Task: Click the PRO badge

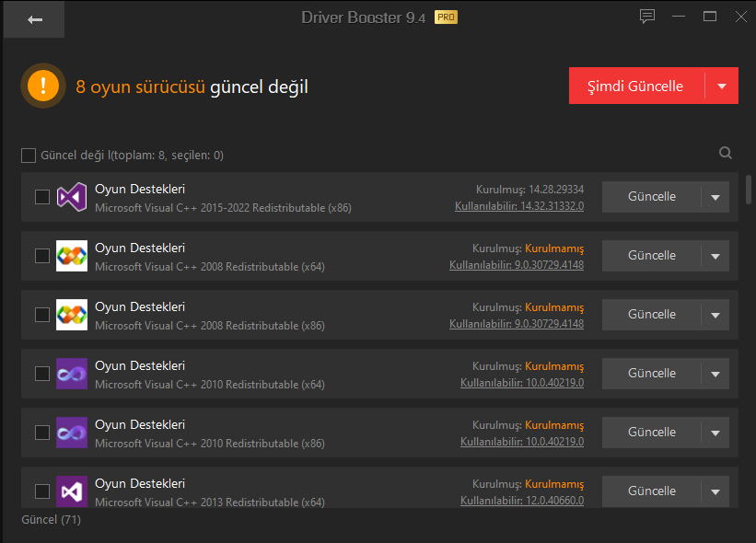Action: [x=446, y=17]
